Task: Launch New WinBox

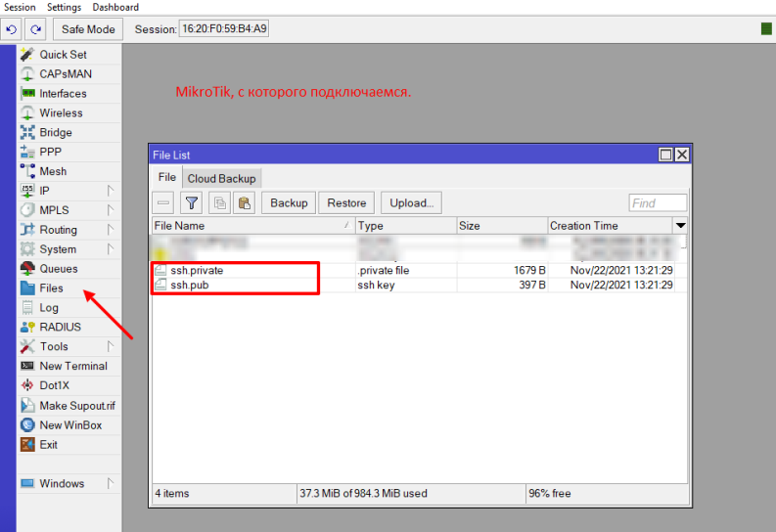Action: coord(69,425)
